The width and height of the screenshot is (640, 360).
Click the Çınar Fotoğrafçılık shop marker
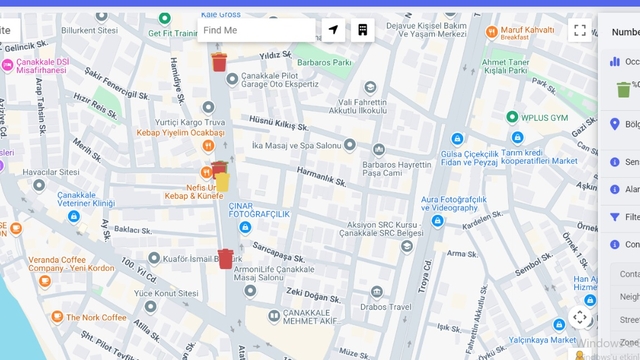pos(245,227)
